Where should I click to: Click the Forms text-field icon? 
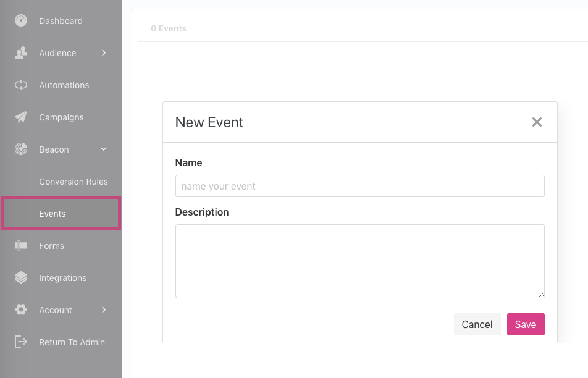coord(21,246)
